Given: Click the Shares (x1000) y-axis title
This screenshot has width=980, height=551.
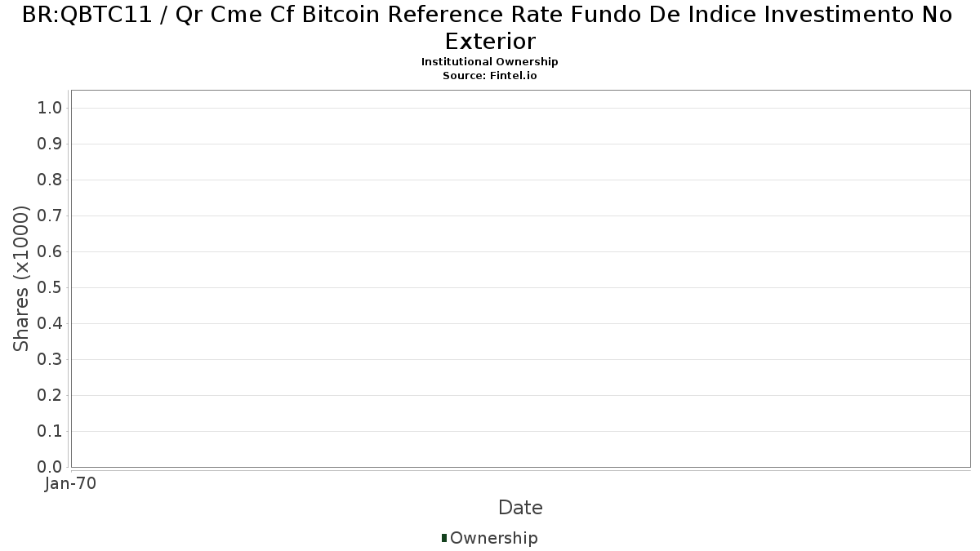Looking at the screenshot, I should pyautogui.click(x=21, y=278).
